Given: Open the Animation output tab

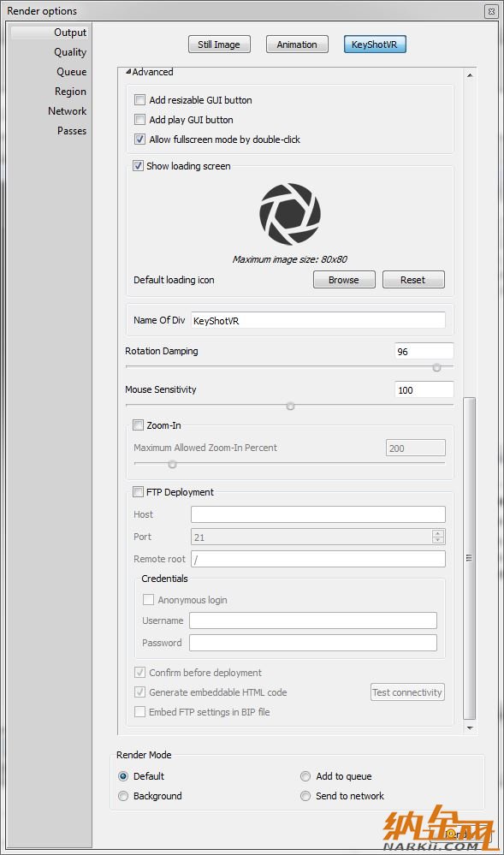Looking at the screenshot, I should click(x=297, y=45).
